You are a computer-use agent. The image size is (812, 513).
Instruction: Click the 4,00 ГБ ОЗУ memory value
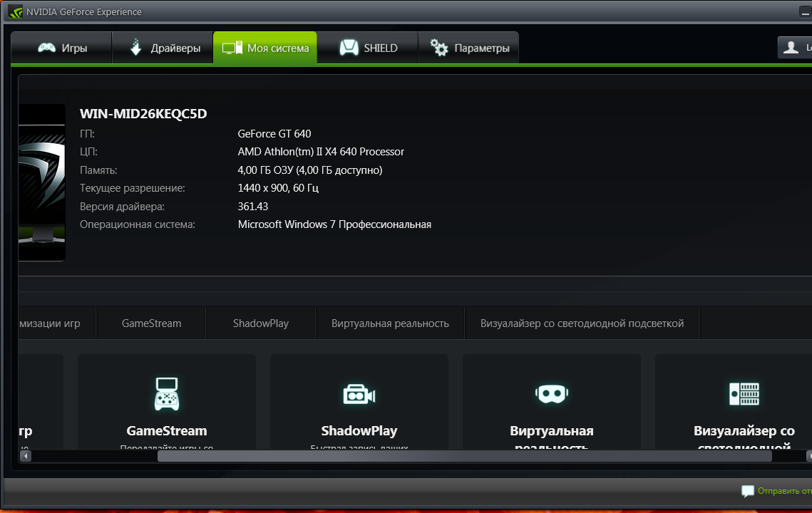[x=309, y=170]
